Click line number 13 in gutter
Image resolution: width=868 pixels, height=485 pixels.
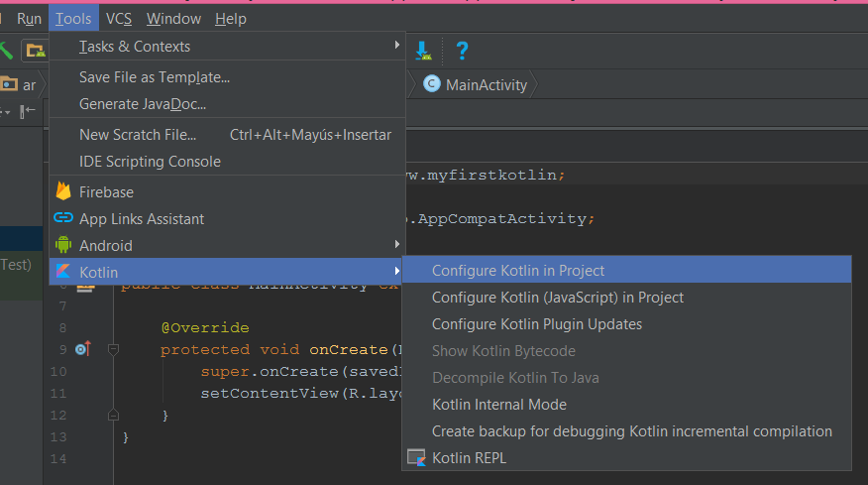[58, 436]
